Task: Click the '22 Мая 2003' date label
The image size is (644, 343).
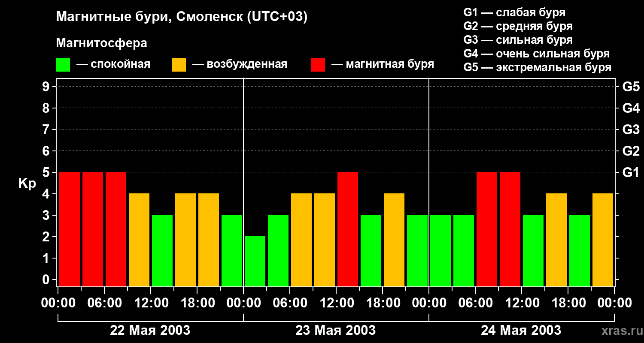Action: (x=150, y=331)
